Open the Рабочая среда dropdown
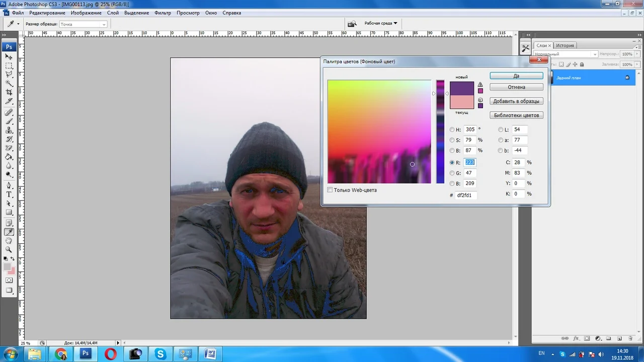644x362 pixels. (380, 23)
